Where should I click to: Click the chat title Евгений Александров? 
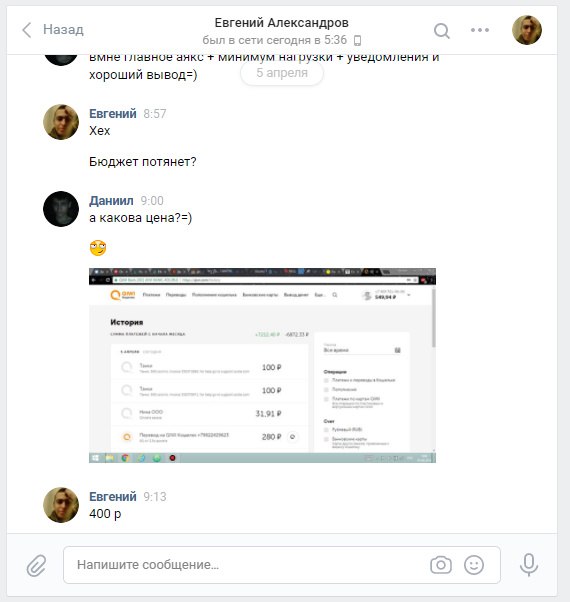point(281,23)
